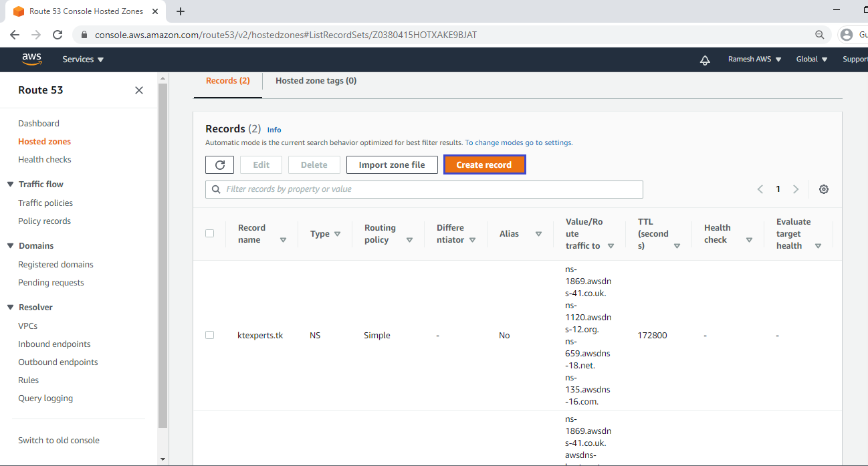Viewport: 868px width, 466px height.
Task: Sort by Value/Route traffic to arrow
Action: [x=611, y=246]
